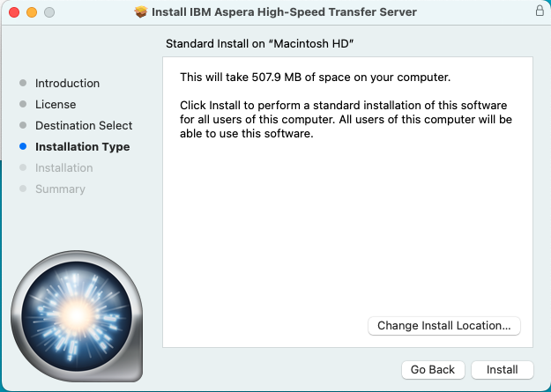Select the Destination Select step
551x392 pixels.
click(x=84, y=125)
